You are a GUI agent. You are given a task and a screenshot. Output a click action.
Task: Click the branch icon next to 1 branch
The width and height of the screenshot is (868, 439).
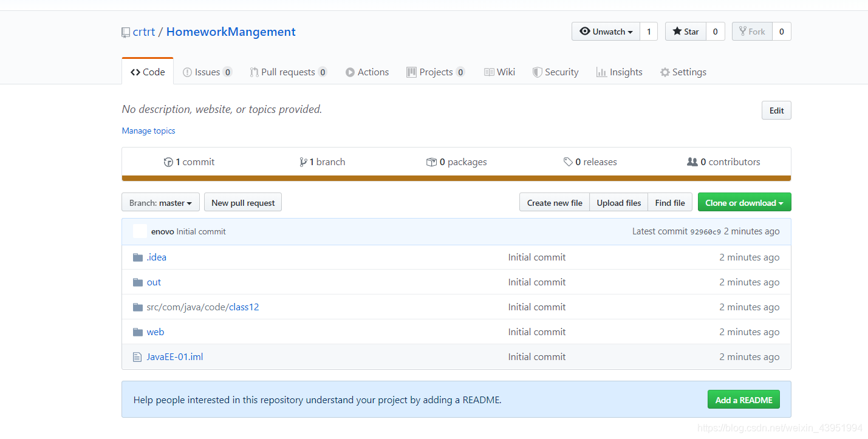(x=303, y=162)
